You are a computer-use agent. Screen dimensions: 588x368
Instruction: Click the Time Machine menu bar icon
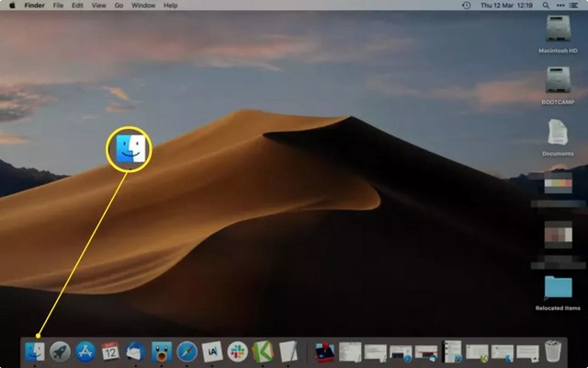tap(468, 6)
